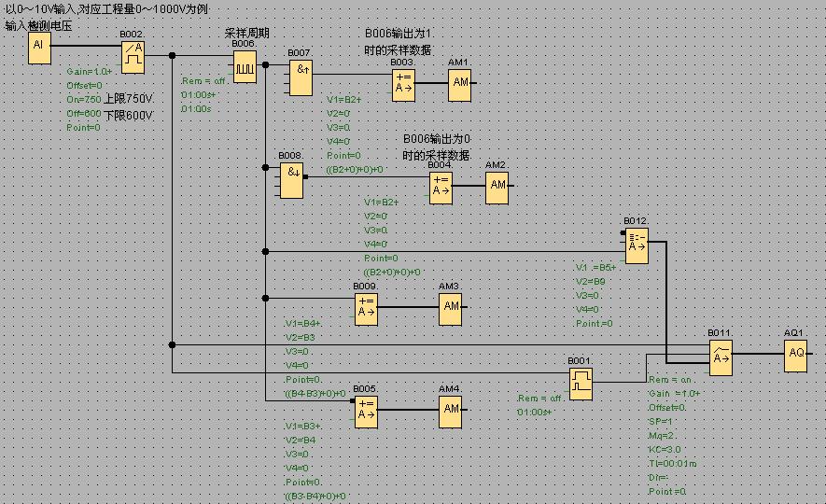Click the V2=B3 parameter of B009
This screenshot has height=504, width=826.
pos(301,337)
